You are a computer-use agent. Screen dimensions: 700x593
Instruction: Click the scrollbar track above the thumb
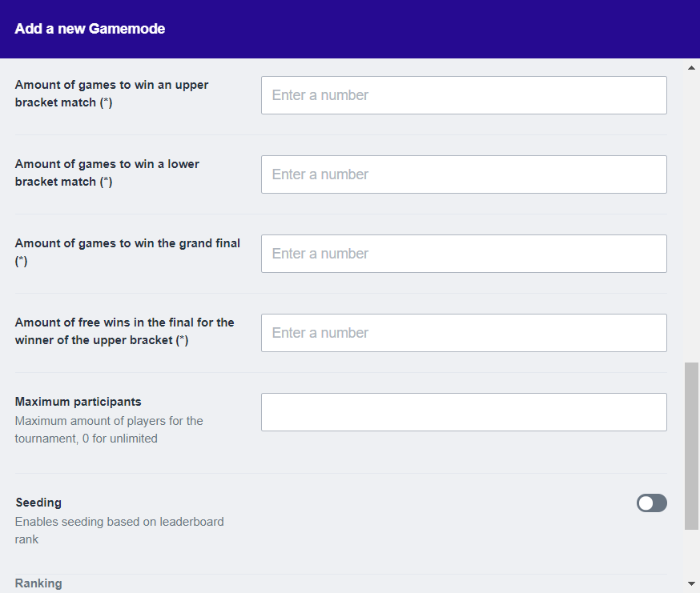click(692, 216)
